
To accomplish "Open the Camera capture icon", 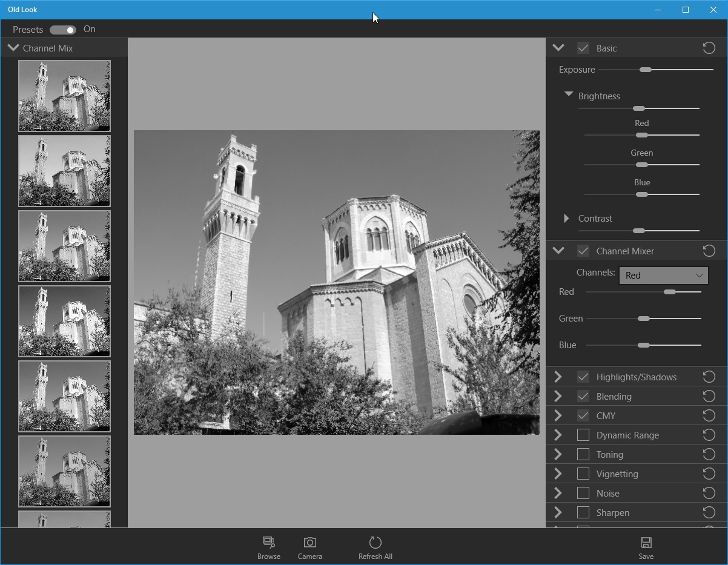I will [309, 543].
